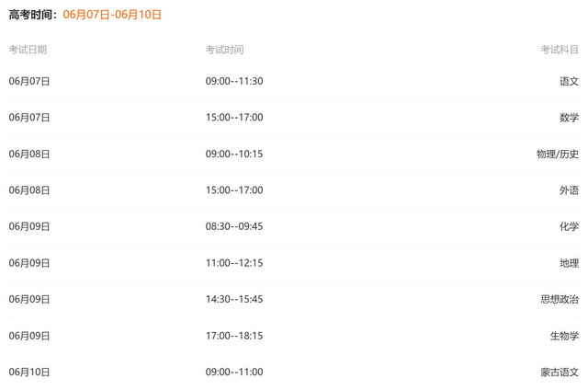Image resolution: width=588 pixels, height=390 pixels.
Task: Select the 语文 subject cell
Action: pos(569,81)
